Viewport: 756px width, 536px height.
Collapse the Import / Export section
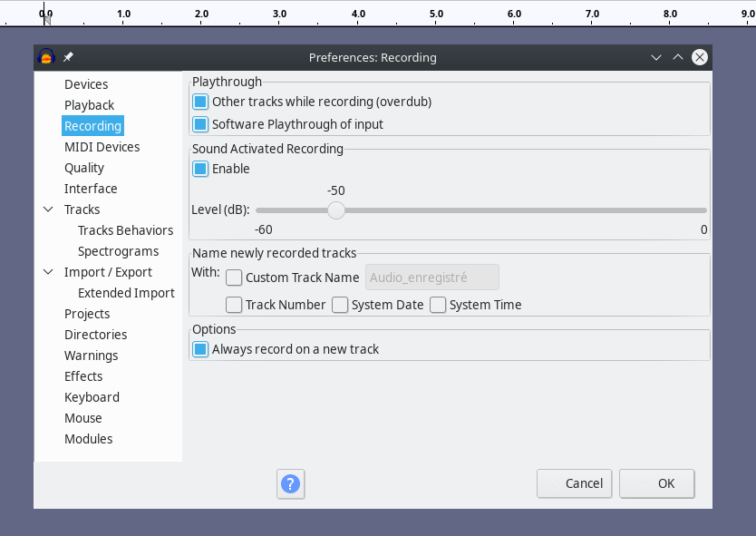pyautogui.click(x=50, y=271)
